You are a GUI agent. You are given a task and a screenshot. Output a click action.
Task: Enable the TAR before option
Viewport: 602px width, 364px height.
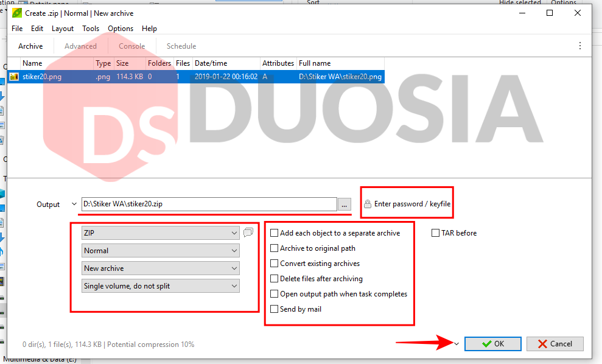point(435,233)
